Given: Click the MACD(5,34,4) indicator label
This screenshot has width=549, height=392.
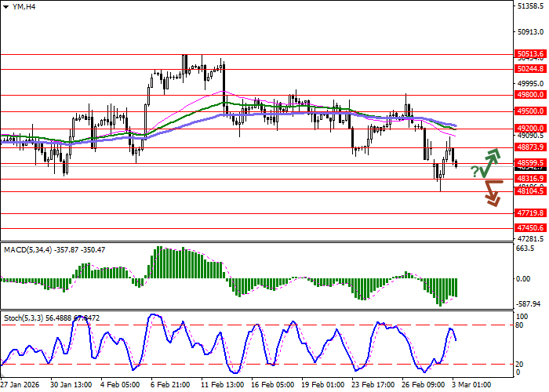Looking at the screenshot, I should 31,249.
